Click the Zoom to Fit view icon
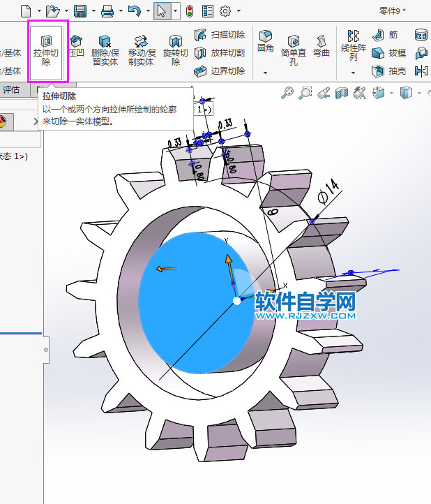 [287, 93]
